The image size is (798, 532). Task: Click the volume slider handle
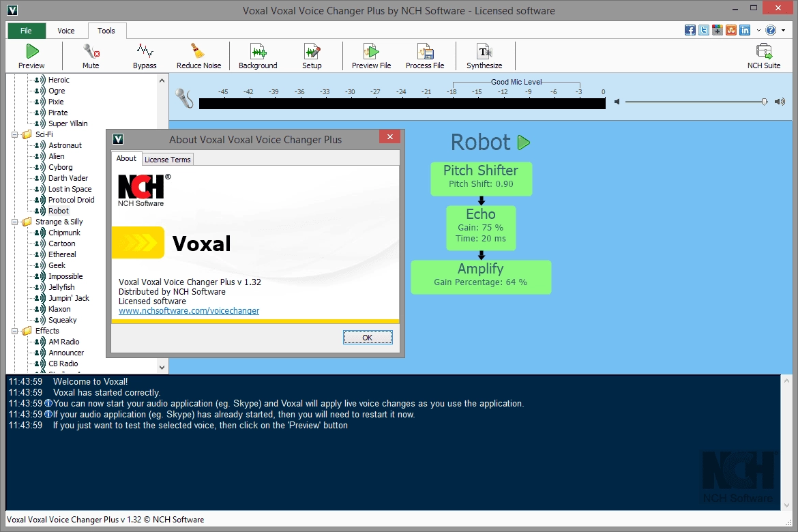point(765,102)
